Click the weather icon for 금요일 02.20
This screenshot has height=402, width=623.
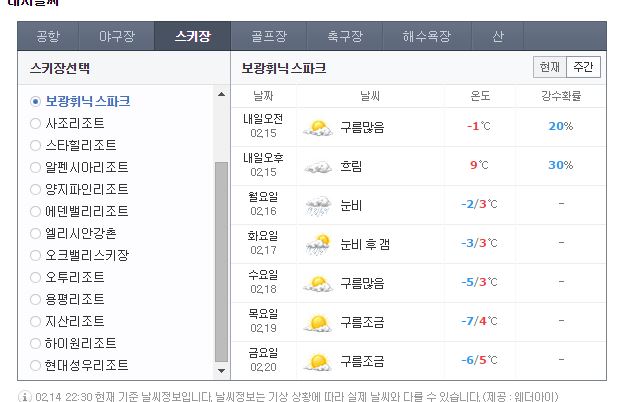coord(318,362)
